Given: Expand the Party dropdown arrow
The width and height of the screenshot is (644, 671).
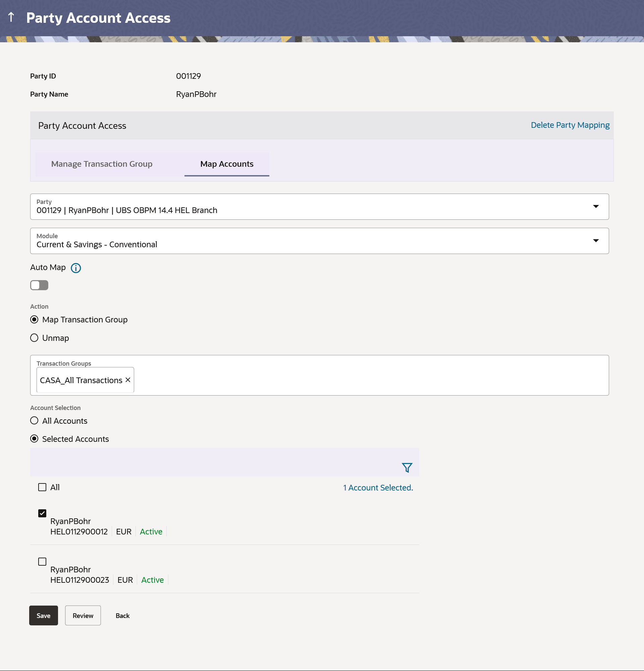Looking at the screenshot, I should coord(595,206).
